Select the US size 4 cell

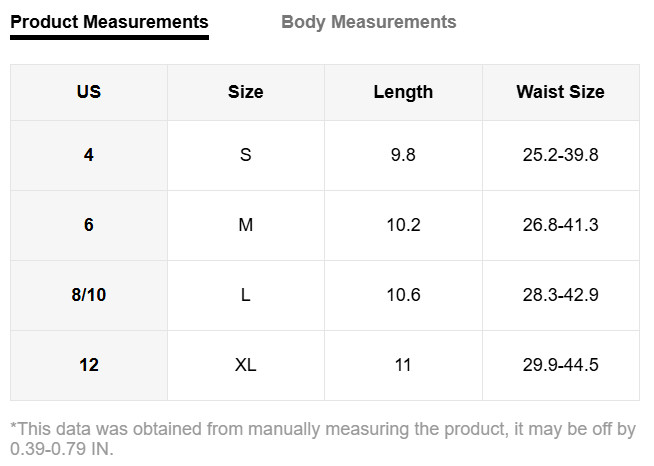point(89,155)
